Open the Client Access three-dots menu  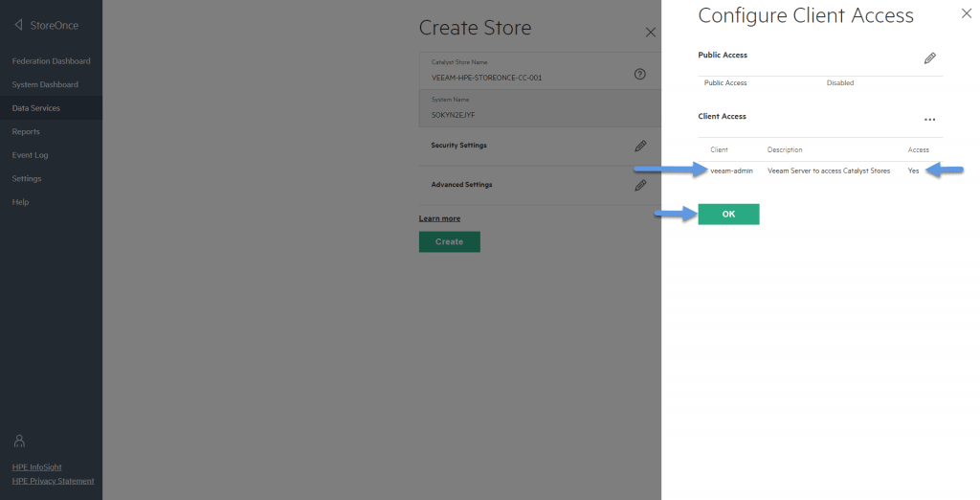click(929, 120)
